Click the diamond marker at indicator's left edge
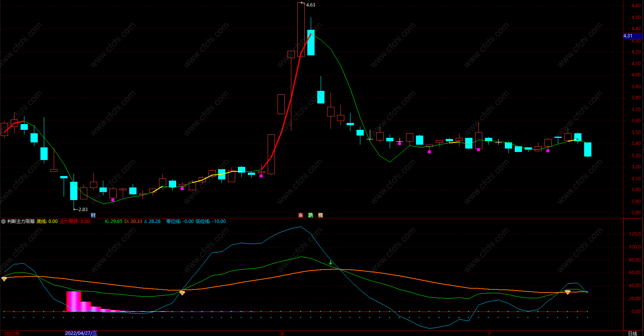644x336 pixels. [x=4, y=279]
